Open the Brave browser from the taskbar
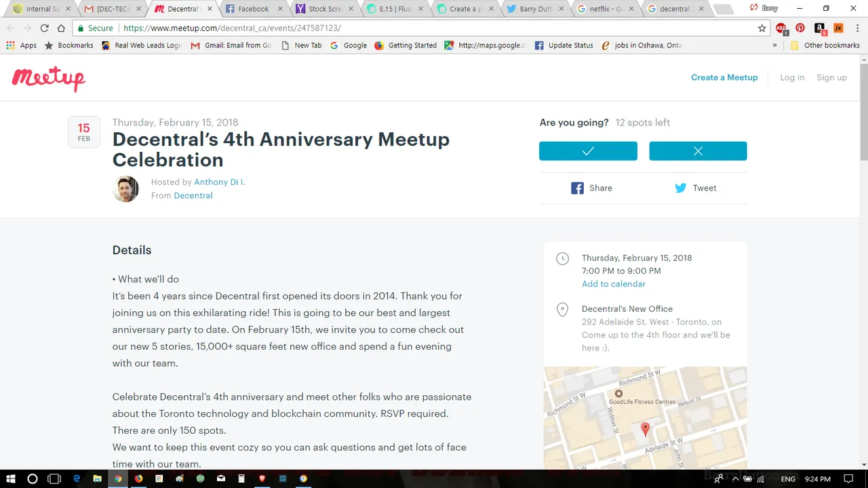This screenshot has height=488, width=868. (262, 479)
